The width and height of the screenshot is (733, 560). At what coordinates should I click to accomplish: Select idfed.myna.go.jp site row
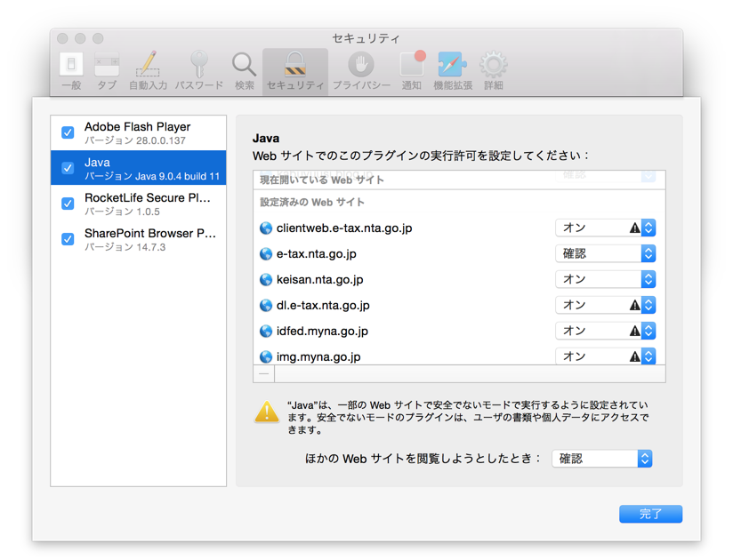pyautogui.click(x=459, y=331)
